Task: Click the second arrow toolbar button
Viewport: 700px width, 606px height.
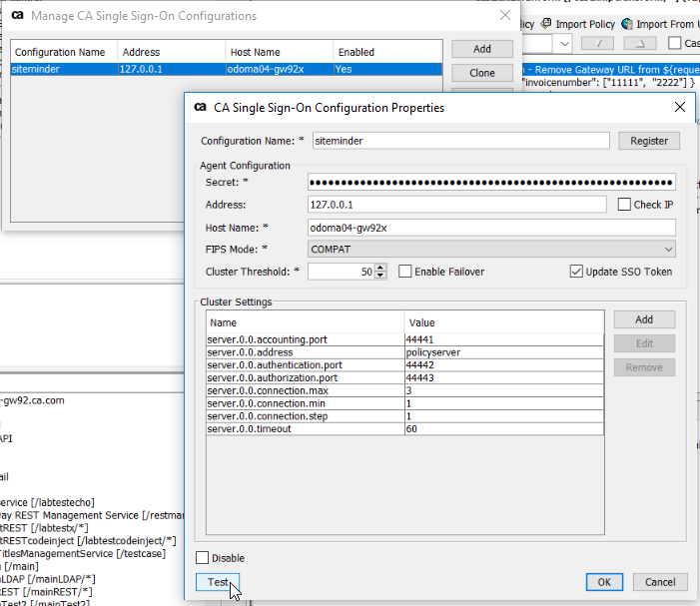Action: pos(640,43)
